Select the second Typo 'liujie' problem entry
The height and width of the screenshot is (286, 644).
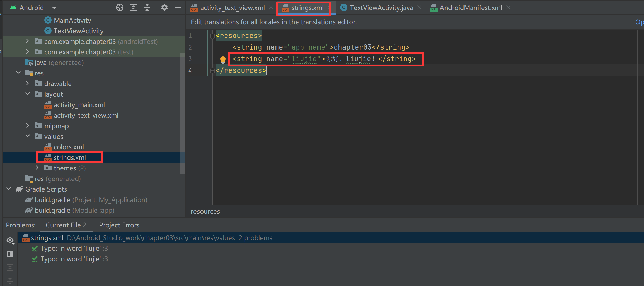[x=74, y=259]
